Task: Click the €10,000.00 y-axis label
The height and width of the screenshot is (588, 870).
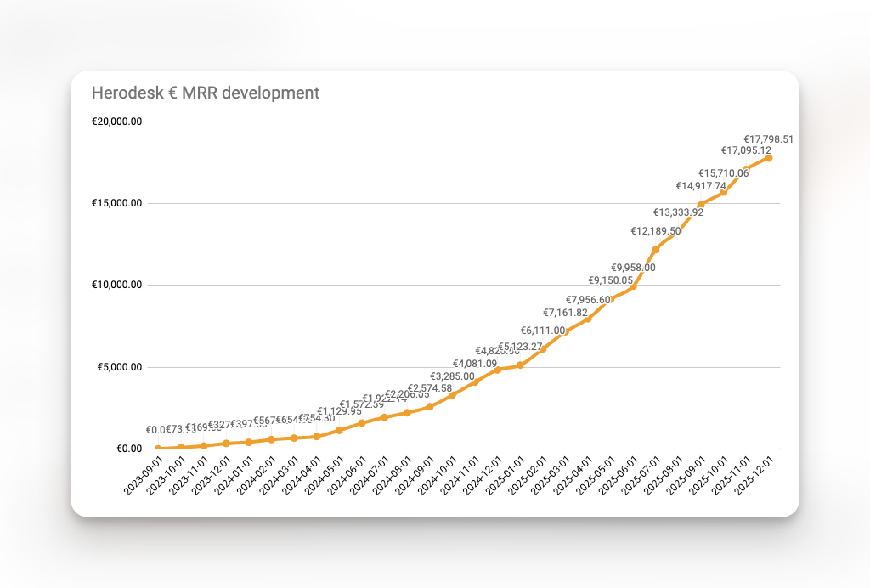Action: (117, 285)
